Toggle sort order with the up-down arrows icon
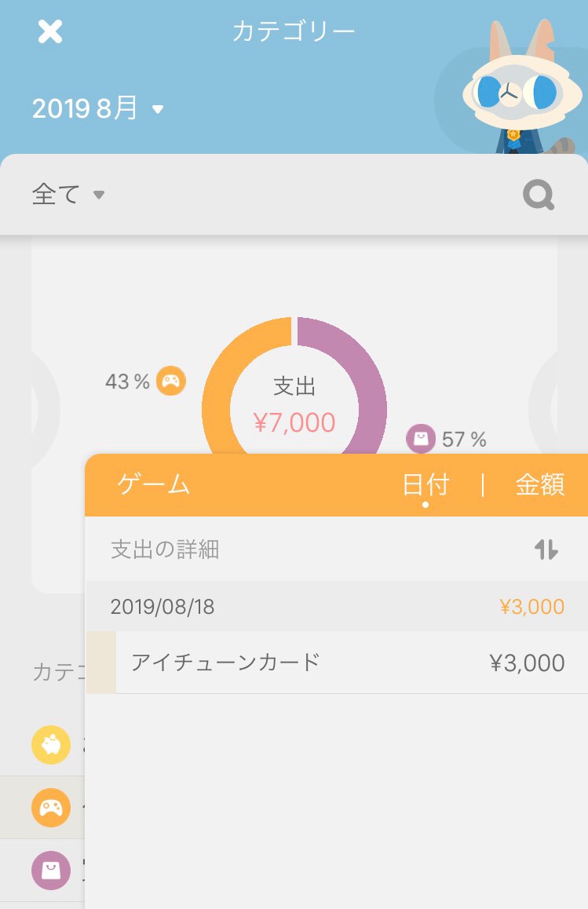The width and height of the screenshot is (588, 909). 546,549
